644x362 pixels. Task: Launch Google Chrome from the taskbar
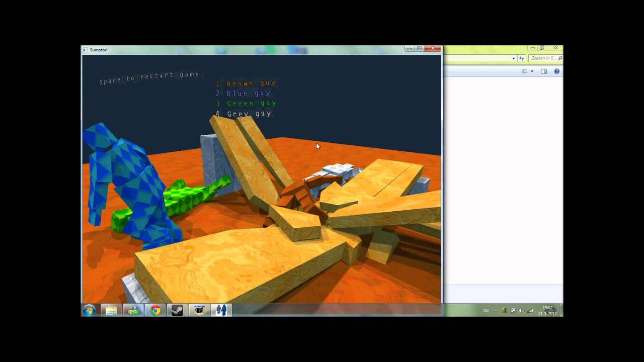[155, 311]
